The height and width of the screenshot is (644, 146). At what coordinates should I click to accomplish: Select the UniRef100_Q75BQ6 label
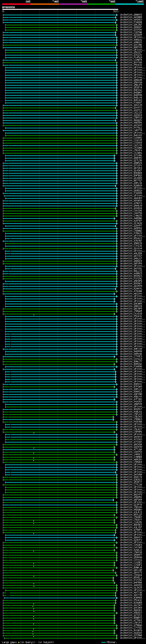131,625
